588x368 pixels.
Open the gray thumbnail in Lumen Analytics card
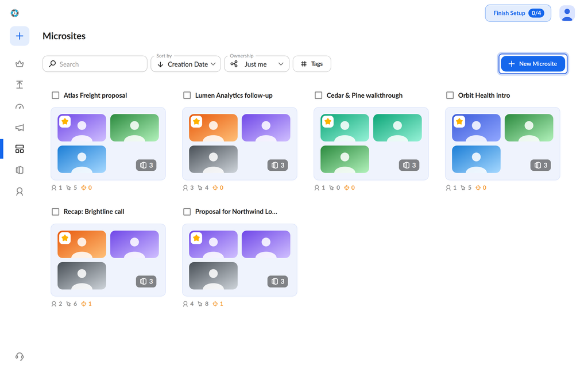click(214, 159)
